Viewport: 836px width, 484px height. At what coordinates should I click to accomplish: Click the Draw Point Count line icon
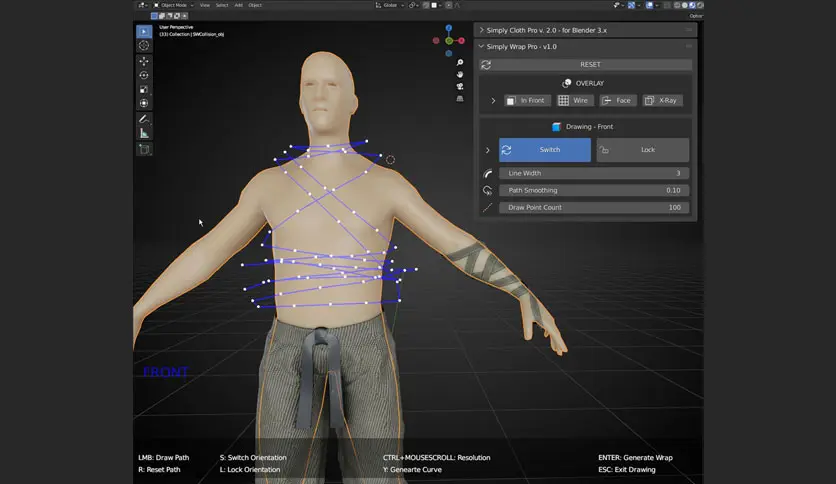click(x=487, y=207)
